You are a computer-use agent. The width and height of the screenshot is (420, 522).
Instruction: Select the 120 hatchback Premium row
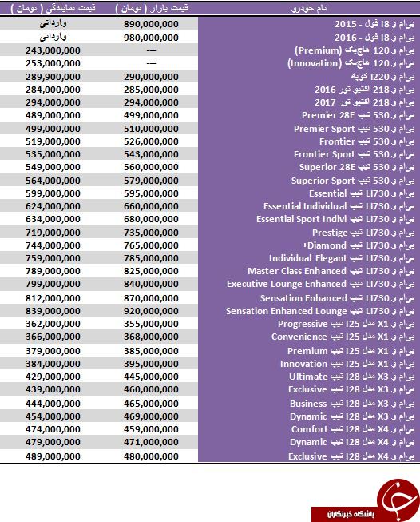[x=210, y=50]
